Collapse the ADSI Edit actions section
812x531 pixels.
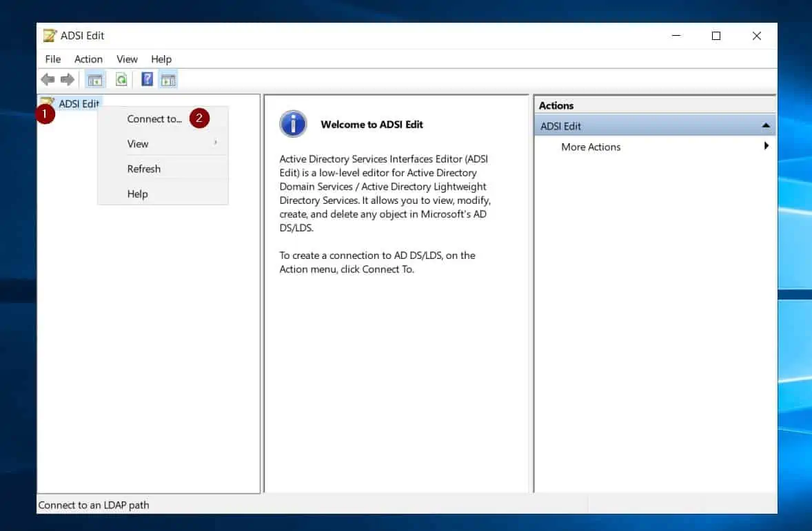point(766,126)
